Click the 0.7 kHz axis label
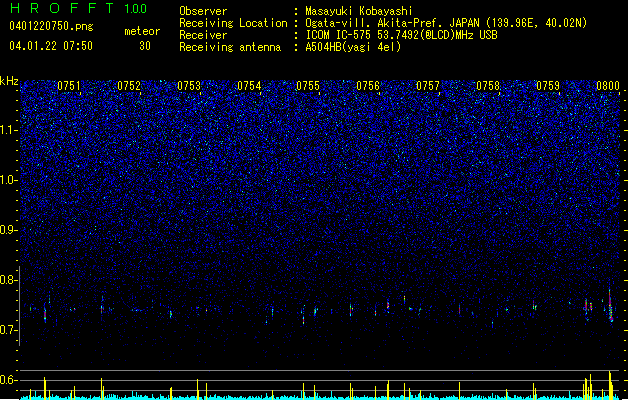Image resolution: width=629 pixels, height=400 pixels. click(8, 330)
